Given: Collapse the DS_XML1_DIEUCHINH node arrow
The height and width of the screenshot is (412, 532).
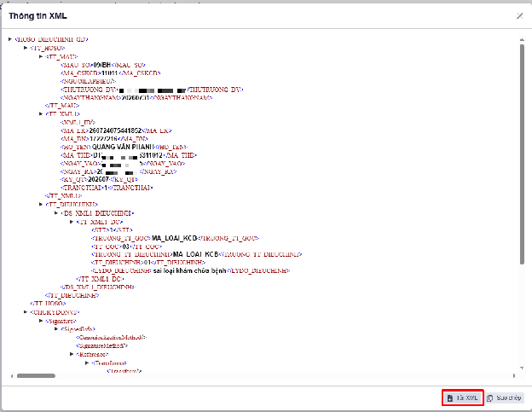Looking at the screenshot, I should 56,213.
